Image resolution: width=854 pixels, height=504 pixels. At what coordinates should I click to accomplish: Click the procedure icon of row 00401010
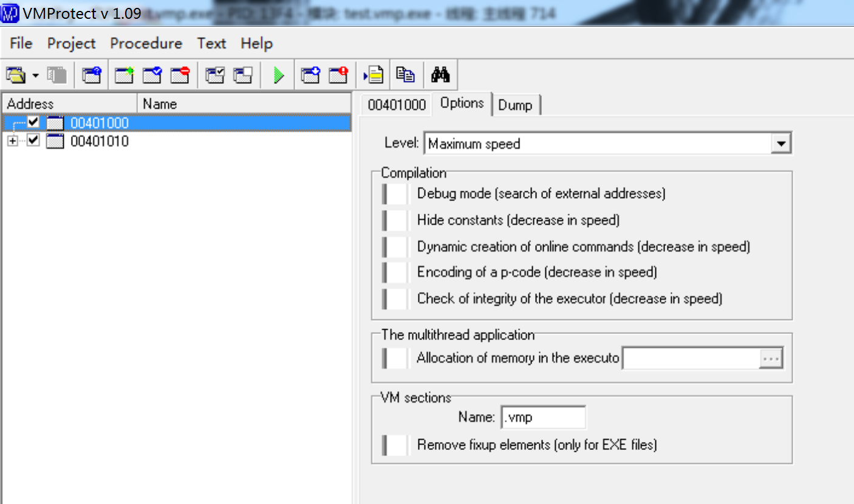coord(56,141)
